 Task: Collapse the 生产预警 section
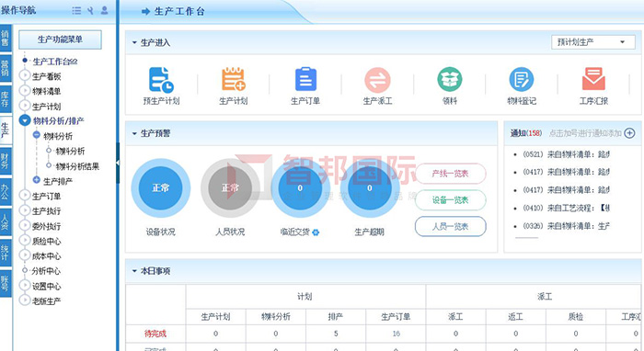tap(134, 133)
